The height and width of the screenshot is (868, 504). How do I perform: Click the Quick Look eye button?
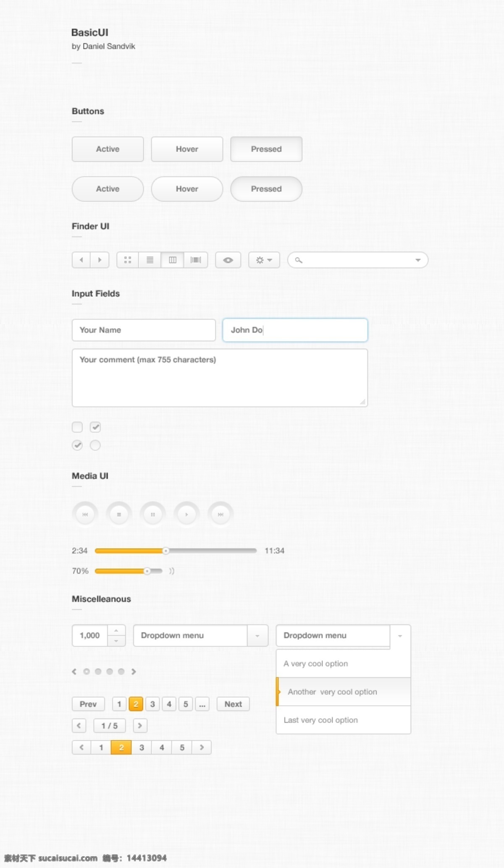click(x=228, y=260)
